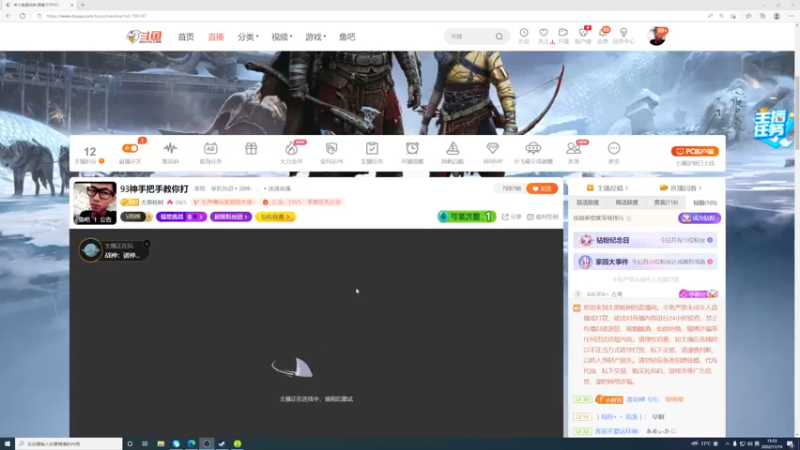The height and width of the screenshot is (450, 800).
Task: Click the green 可签次数 sign-in badge
Action: tap(466, 217)
